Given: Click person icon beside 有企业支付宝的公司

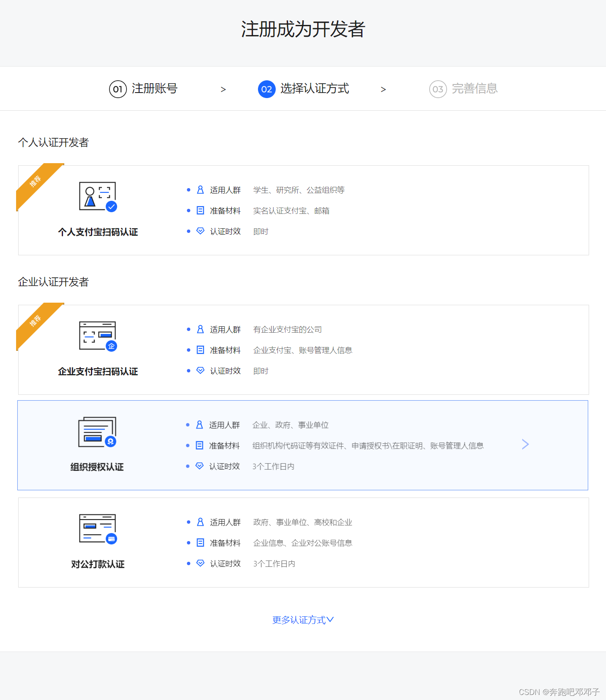Looking at the screenshot, I should [200, 329].
